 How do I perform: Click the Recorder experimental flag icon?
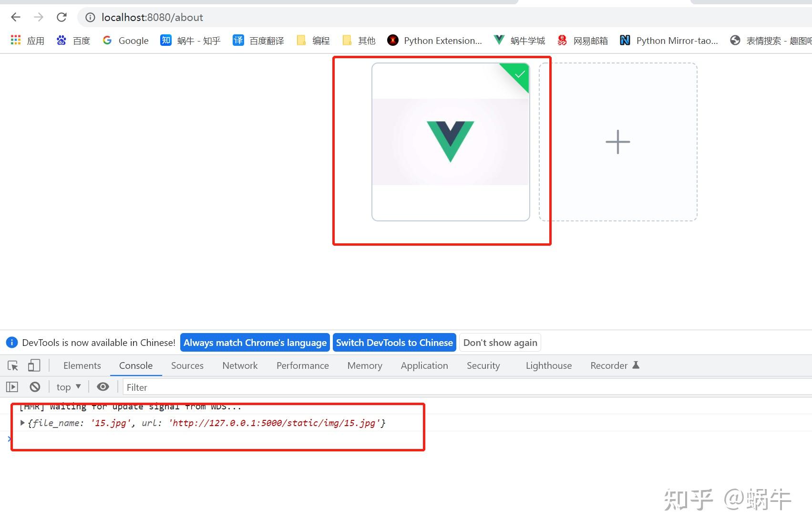pos(636,365)
